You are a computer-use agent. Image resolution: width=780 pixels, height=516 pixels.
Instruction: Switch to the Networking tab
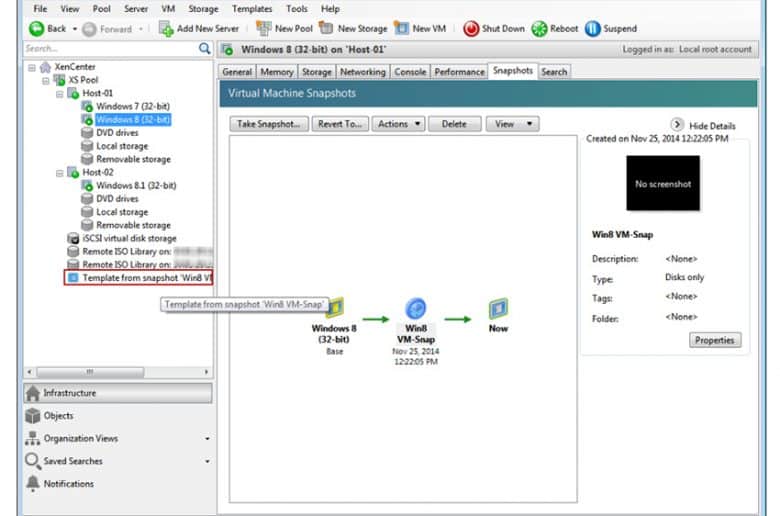pos(363,72)
